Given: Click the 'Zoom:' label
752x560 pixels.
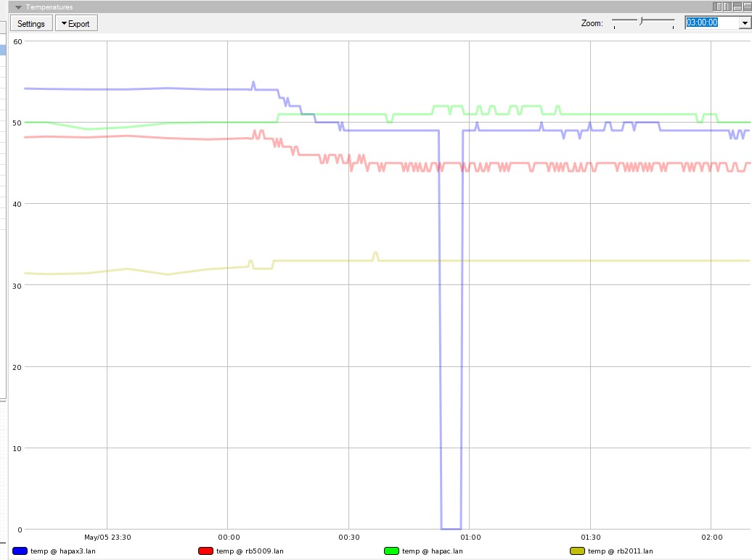Looking at the screenshot, I should click(x=592, y=23).
